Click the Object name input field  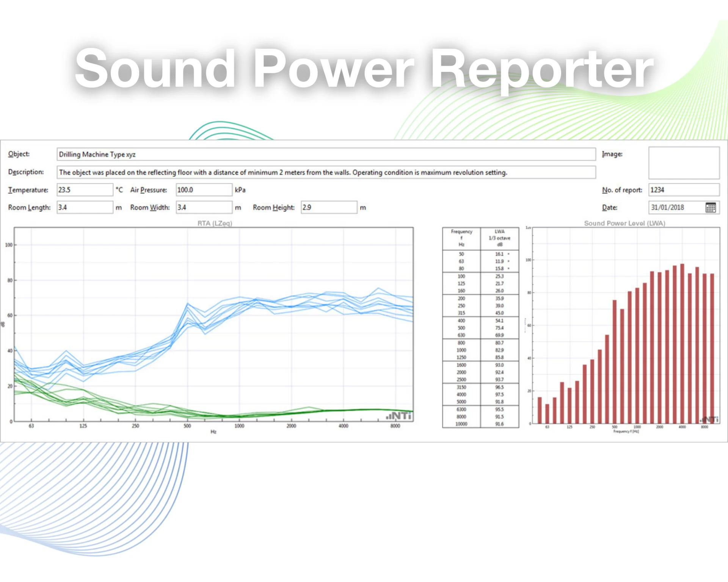(326, 154)
